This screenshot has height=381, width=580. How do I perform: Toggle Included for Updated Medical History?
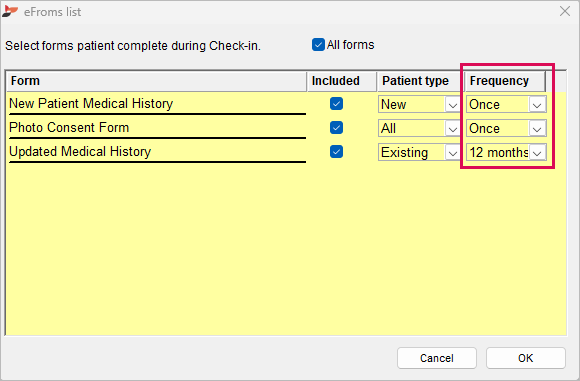pyautogui.click(x=336, y=152)
